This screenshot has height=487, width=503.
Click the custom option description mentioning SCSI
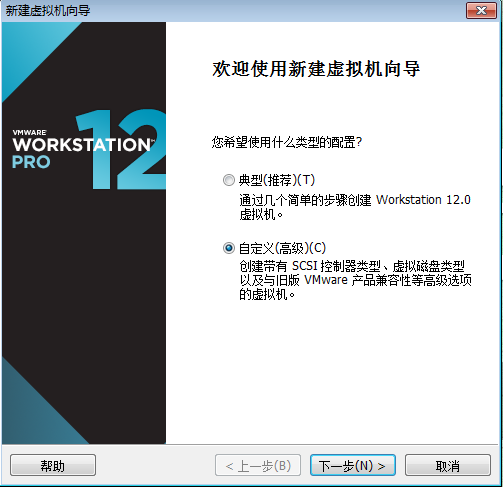[355, 280]
